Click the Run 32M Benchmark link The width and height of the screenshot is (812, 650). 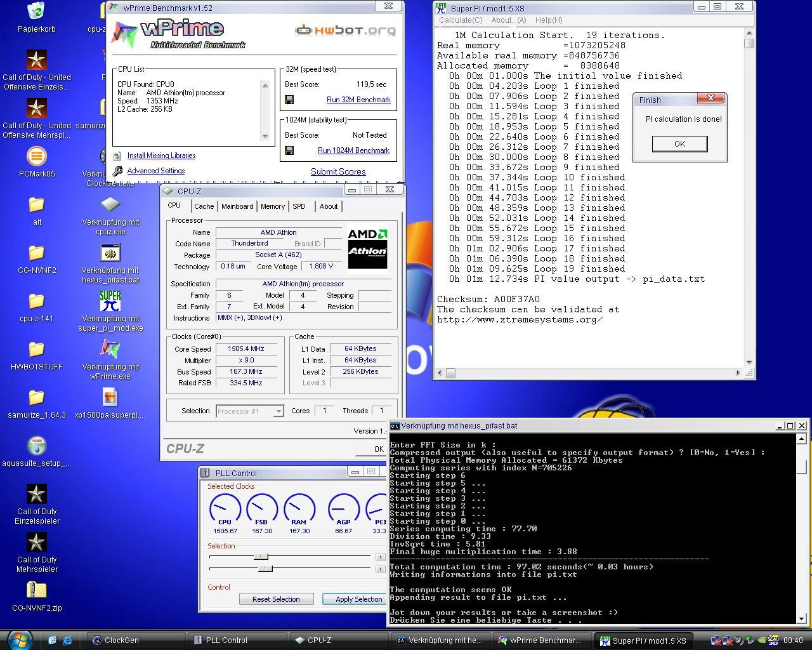(x=358, y=100)
